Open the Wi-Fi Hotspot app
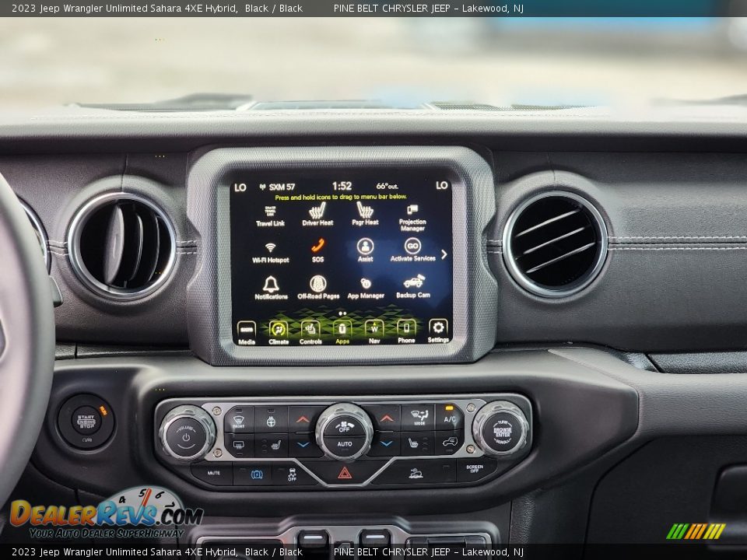This screenshot has height=560, width=747. [271, 253]
